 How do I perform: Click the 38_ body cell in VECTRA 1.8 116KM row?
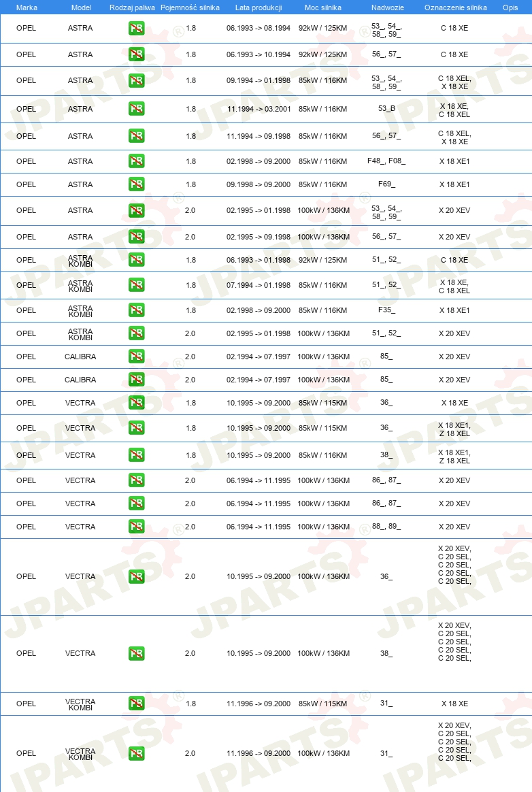point(386,455)
